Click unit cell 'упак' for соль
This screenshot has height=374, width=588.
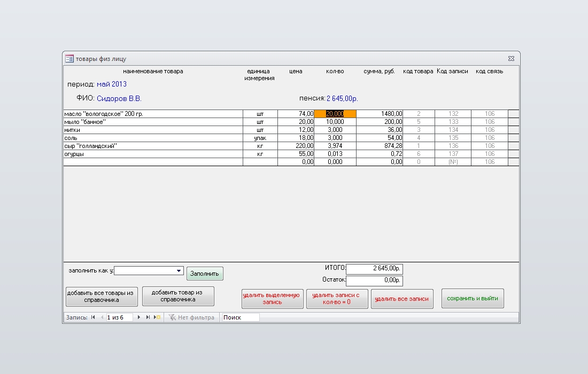coord(260,138)
